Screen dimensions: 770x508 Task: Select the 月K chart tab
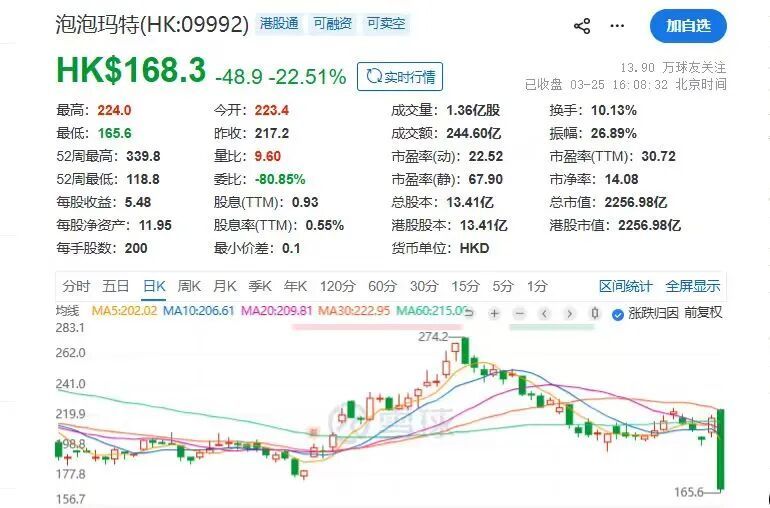[x=224, y=285]
